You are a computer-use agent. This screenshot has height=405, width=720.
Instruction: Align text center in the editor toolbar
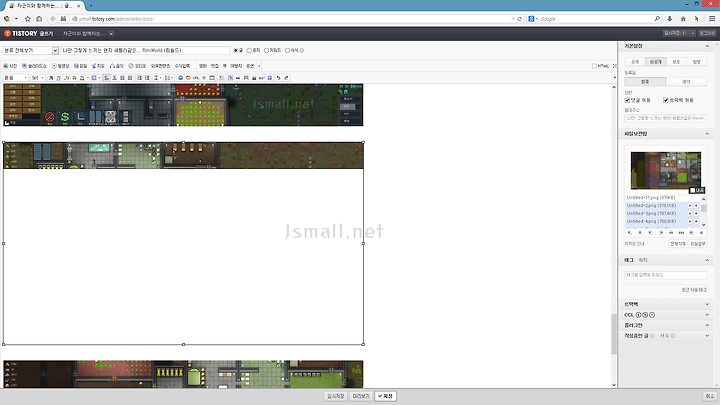pos(114,78)
